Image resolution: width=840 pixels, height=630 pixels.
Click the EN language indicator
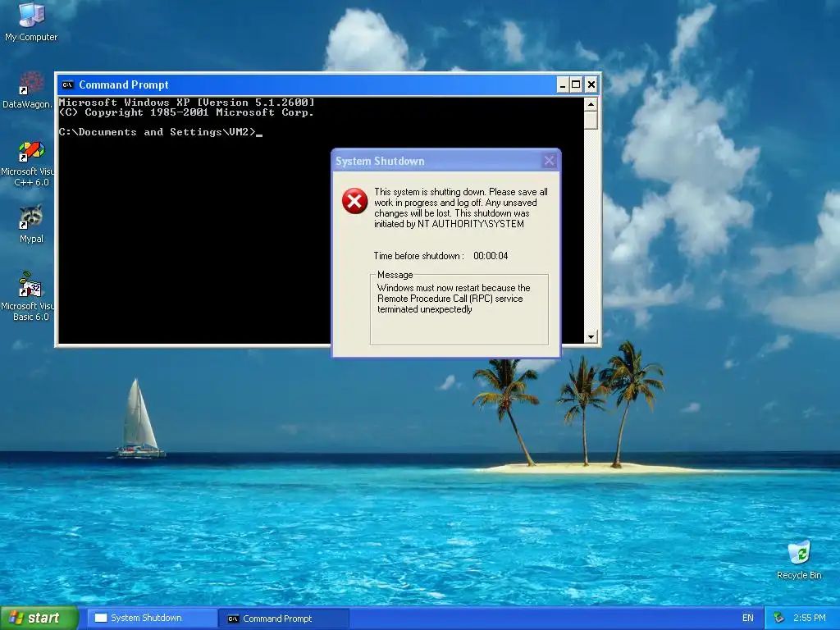[748, 619]
